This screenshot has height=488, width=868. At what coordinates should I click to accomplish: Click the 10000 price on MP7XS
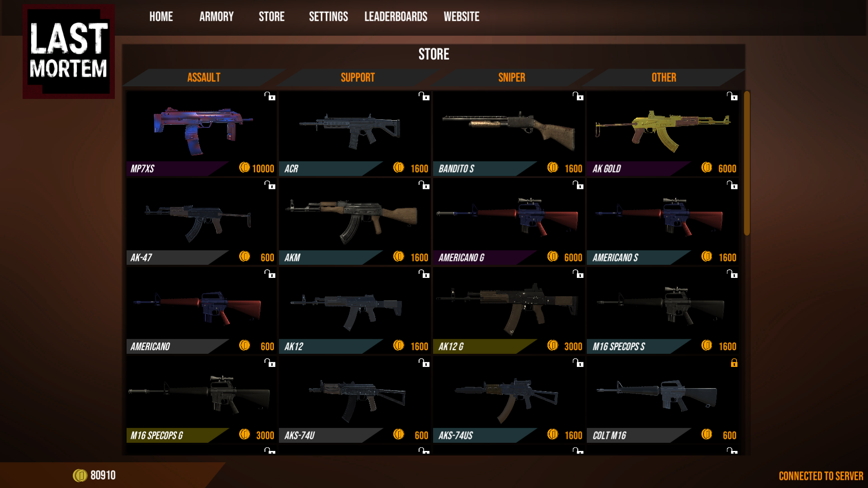click(x=263, y=169)
